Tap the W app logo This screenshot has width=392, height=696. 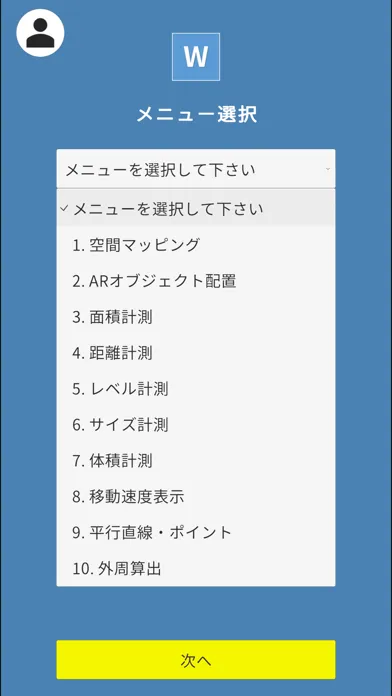point(196,57)
